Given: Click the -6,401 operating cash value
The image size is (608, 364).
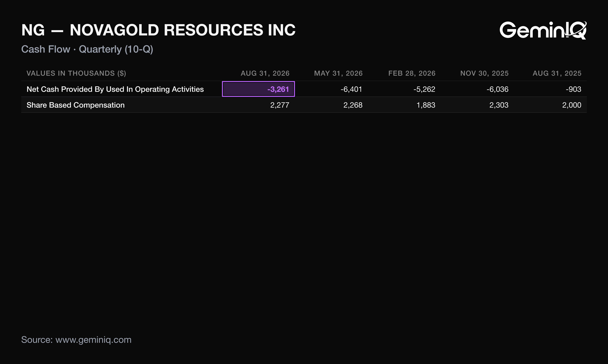Looking at the screenshot, I should [351, 89].
